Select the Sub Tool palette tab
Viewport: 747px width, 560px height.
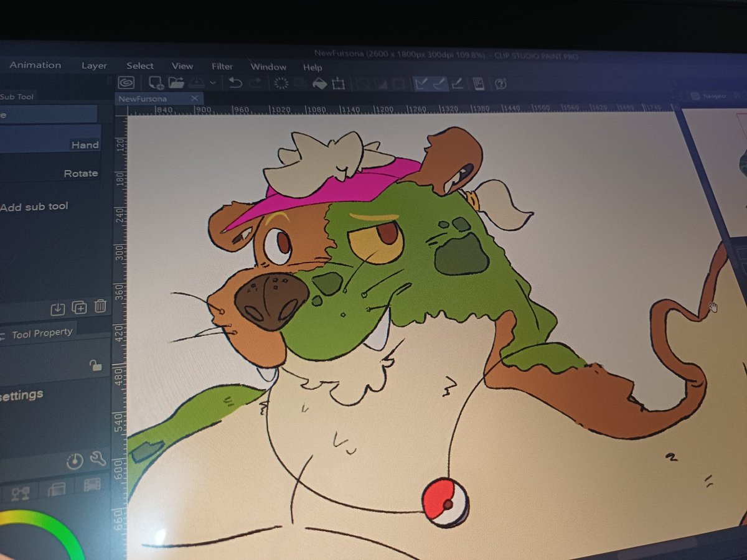point(17,96)
